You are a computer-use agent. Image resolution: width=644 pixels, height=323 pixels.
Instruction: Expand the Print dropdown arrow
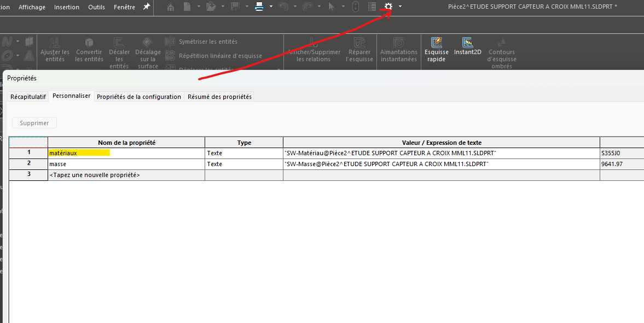tap(271, 7)
